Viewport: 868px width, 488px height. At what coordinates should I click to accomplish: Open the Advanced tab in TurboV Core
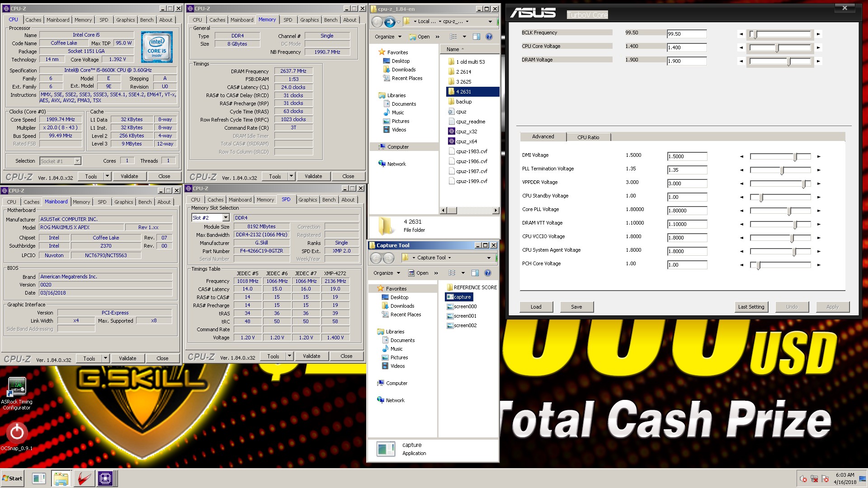tap(543, 136)
